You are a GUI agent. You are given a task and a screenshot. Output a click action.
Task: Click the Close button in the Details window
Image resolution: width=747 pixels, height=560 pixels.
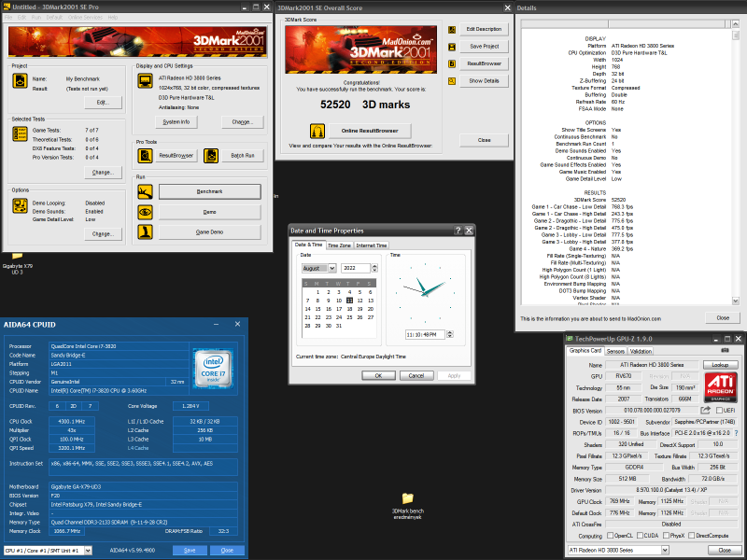[x=723, y=317]
